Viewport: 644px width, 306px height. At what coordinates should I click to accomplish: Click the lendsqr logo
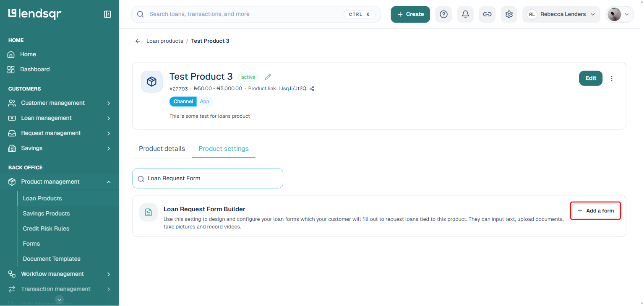[x=35, y=14]
